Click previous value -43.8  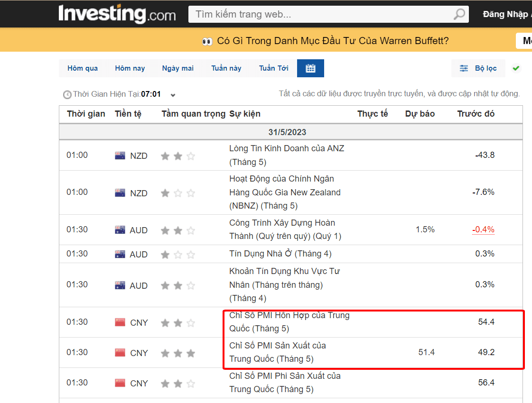click(485, 155)
